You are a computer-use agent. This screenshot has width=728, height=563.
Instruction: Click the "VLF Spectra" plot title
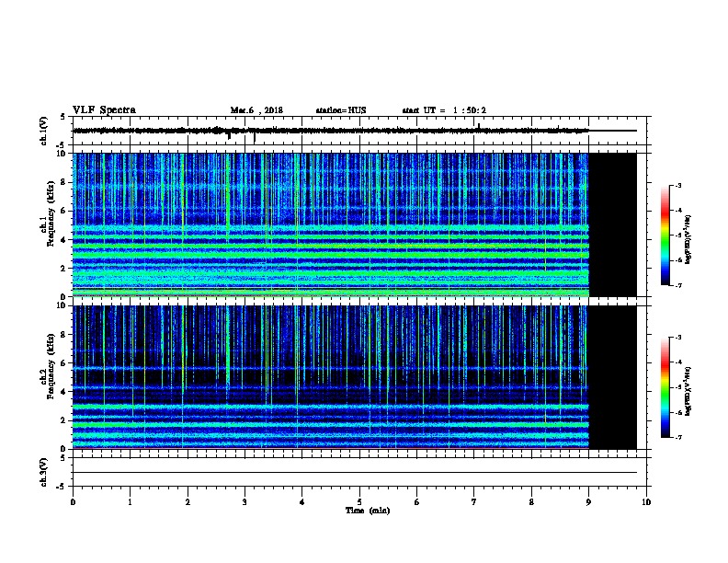pos(104,110)
